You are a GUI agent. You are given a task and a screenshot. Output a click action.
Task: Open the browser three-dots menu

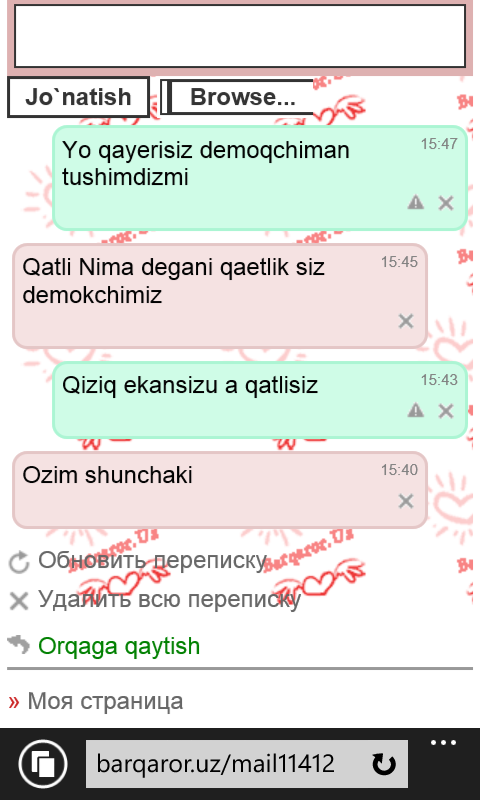[x=443, y=743]
